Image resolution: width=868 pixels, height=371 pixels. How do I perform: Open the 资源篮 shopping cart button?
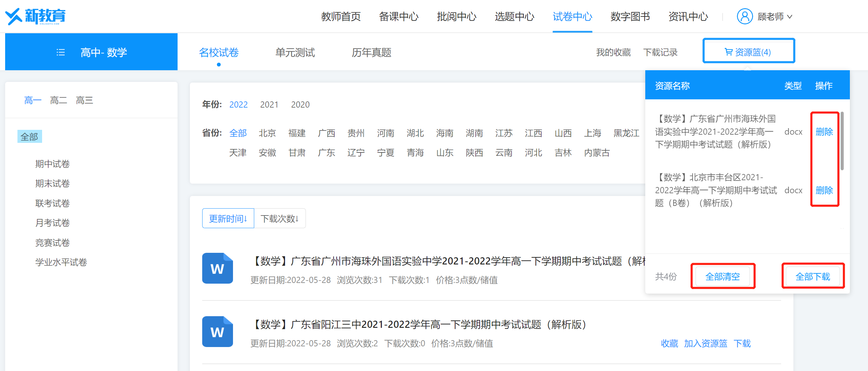coord(748,52)
